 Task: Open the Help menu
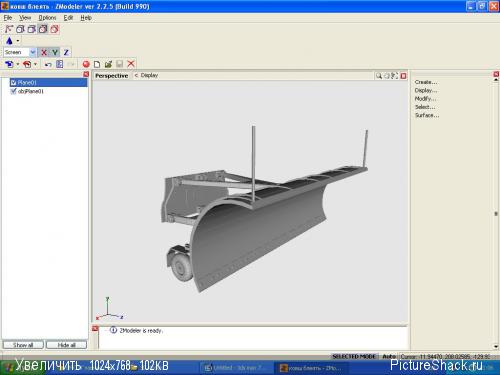coord(86,18)
